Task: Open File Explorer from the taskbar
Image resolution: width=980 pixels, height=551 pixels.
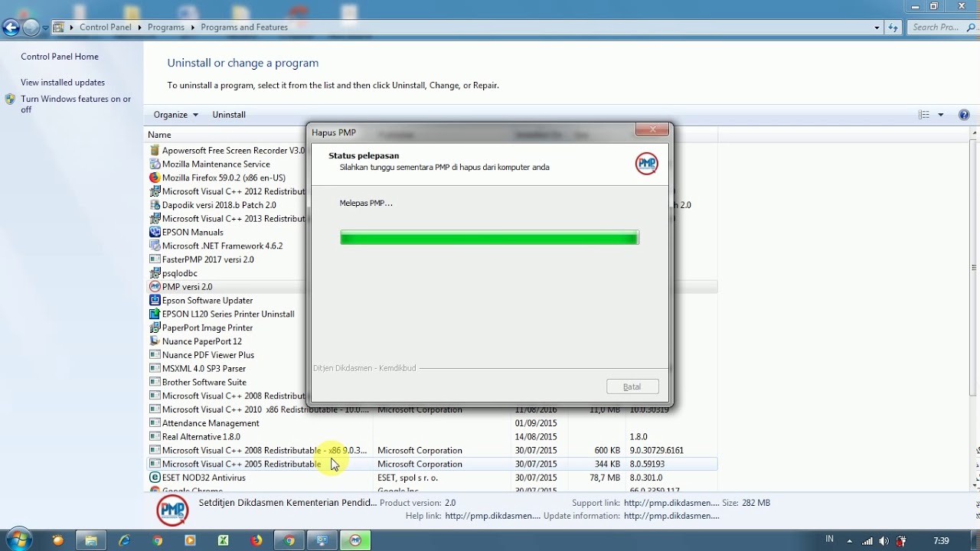Action: [91, 540]
